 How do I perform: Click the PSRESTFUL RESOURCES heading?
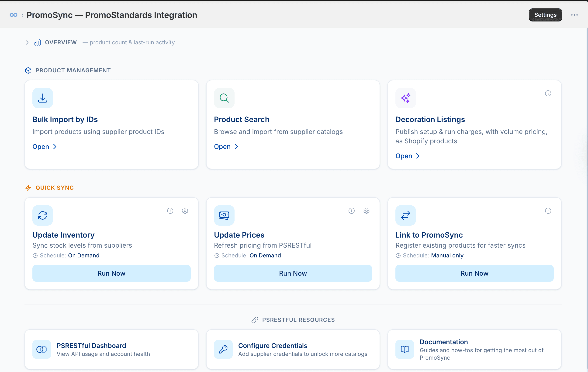(x=298, y=320)
